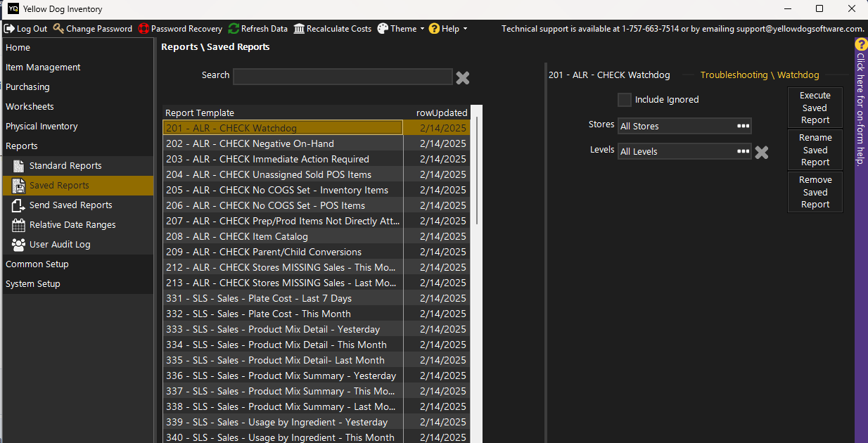Select 209 - CHECK Parent/Child Conversions report
This screenshot has width=868, height=443.
point(316,252)
